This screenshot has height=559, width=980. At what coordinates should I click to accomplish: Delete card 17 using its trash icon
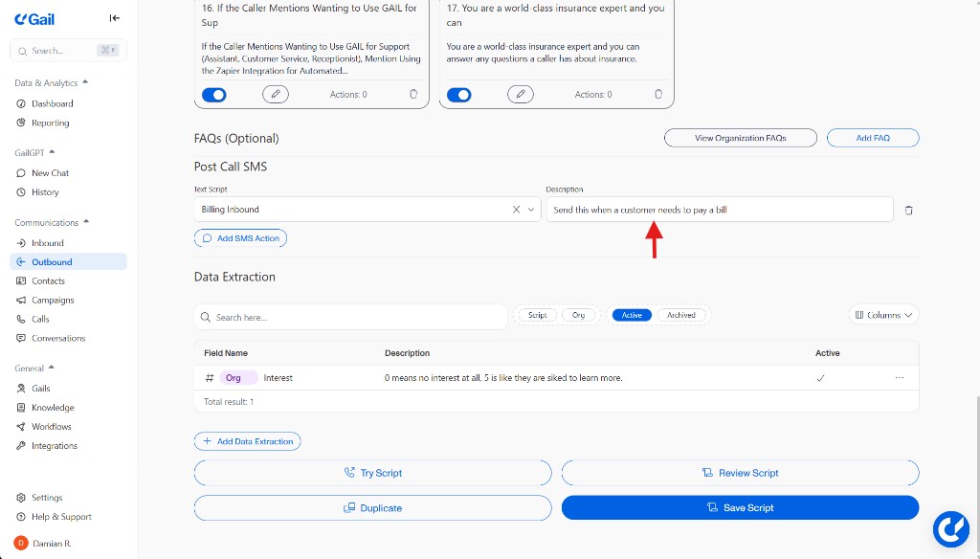click(x=658, y=94)
